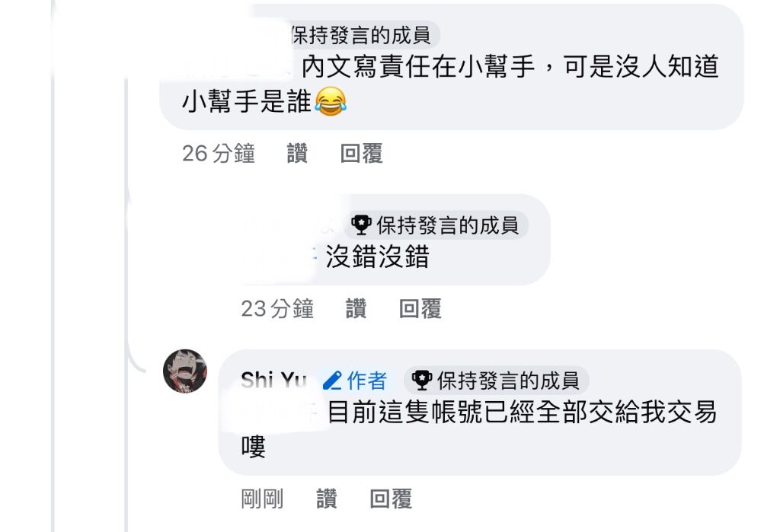Viewport: 780px width, 532px height.
Task: Click the blue pencil icon beside 作者
Action: pos(332,381)
